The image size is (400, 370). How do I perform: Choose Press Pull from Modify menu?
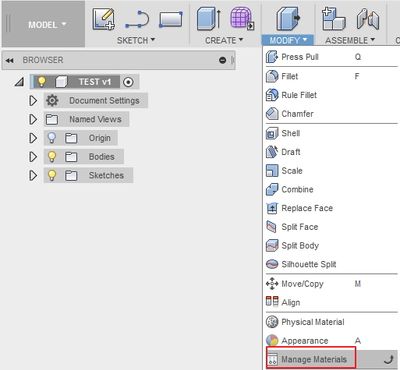click(x=332, y=57)
